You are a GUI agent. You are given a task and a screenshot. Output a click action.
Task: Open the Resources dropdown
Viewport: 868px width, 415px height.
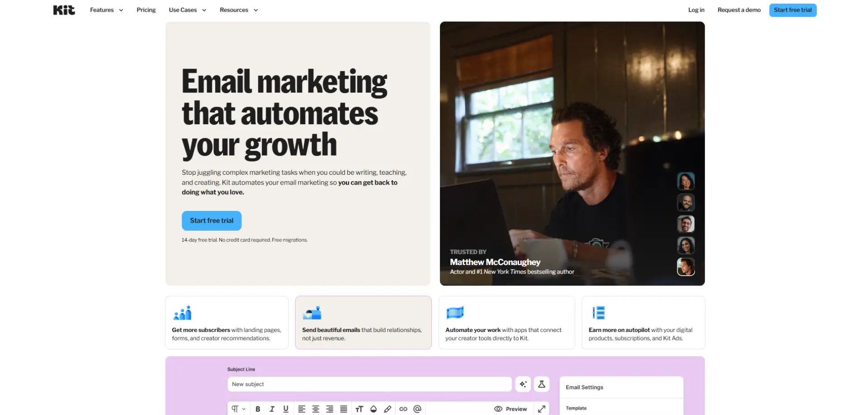pos(239,10)
